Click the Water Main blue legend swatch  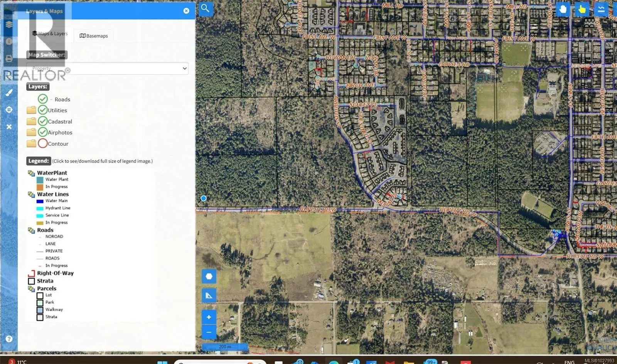pos(40,201)
